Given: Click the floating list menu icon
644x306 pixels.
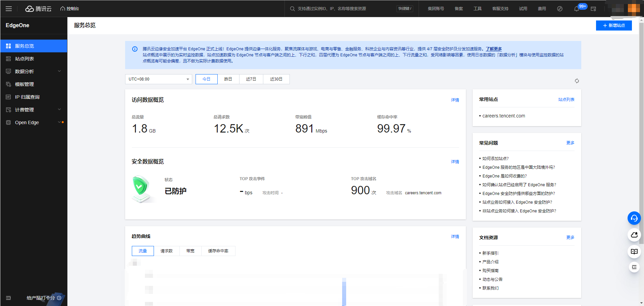Looking at the screenshot, I should (634, 267).
